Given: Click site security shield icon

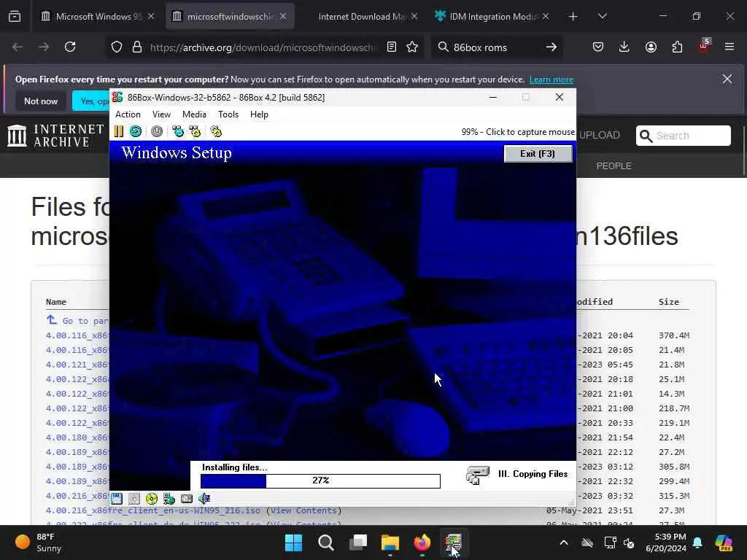Looking at the screenshot, I should coord(117,47).
